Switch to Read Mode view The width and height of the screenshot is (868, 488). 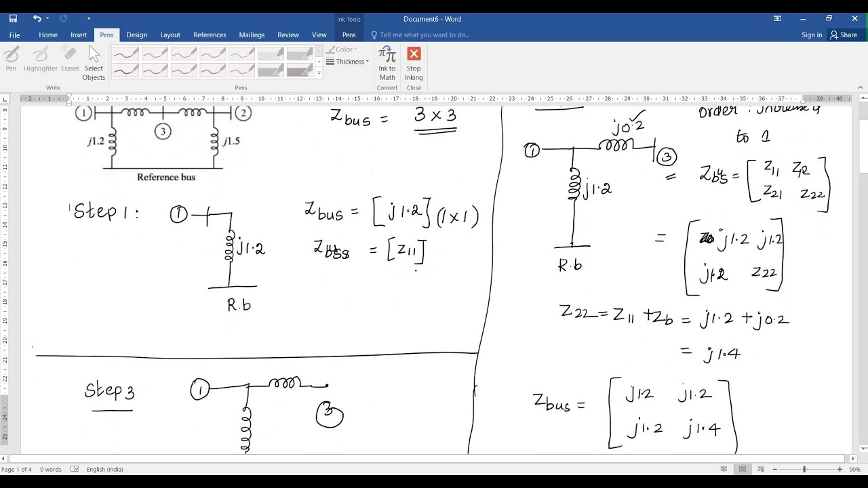tap(724, 469)
